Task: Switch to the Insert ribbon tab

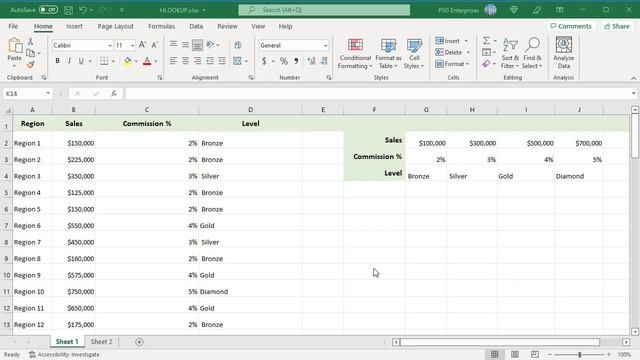Action: [x=74, y=26]
